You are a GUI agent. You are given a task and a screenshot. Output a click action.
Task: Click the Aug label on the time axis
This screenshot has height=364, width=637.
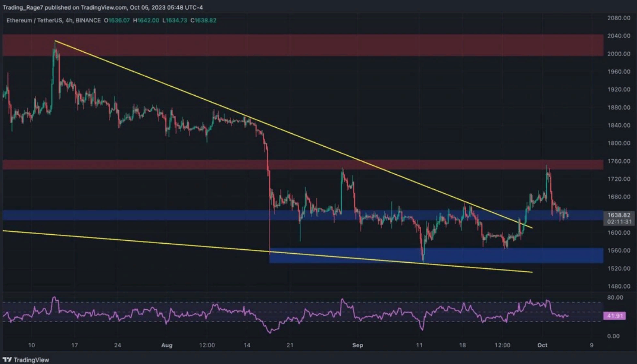click(x=167, y=345)
